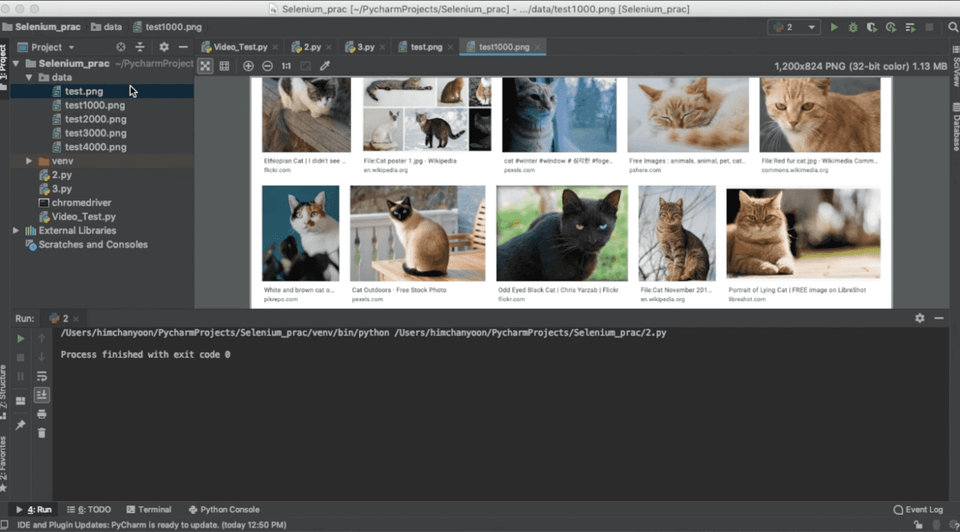Hide the Project tool window
Screen dimensions: 960x532
(183, 47)
